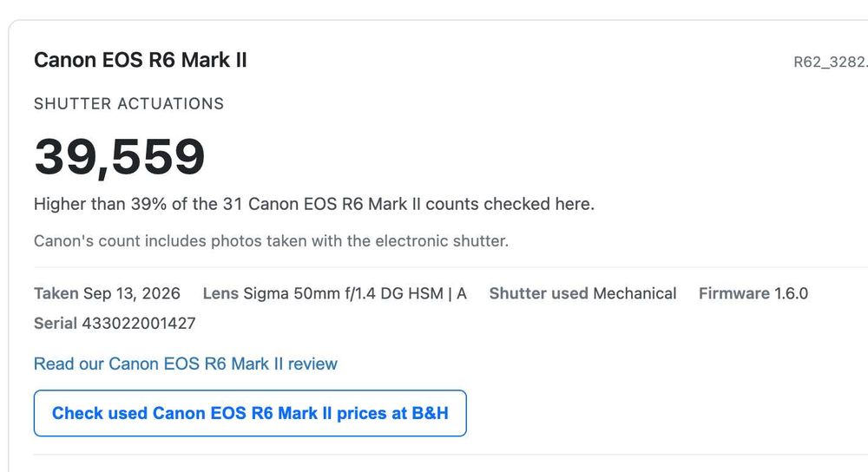Click the 1.6.0 firmware version
This screenshot has height=472, width=868.
tap(791, 293)
